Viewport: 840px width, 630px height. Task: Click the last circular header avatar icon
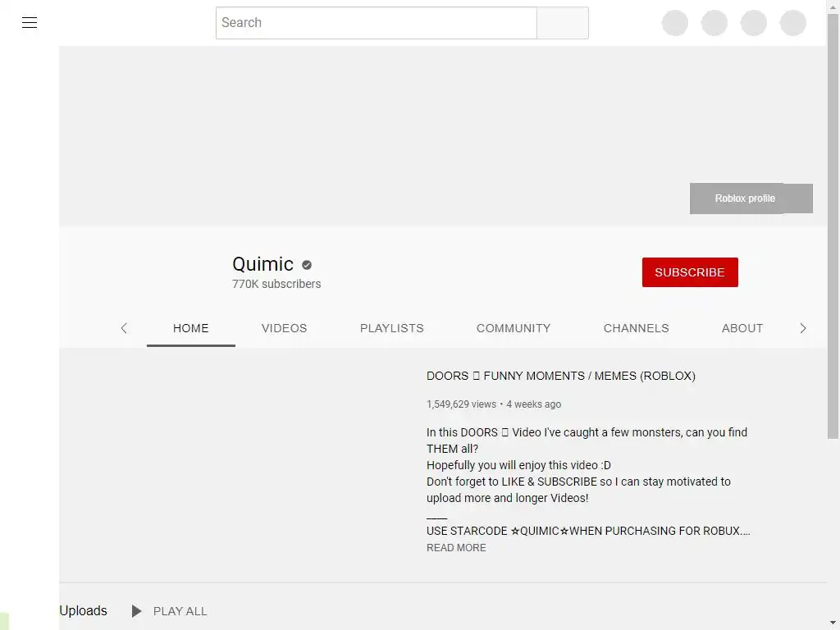tap(793, 23)
